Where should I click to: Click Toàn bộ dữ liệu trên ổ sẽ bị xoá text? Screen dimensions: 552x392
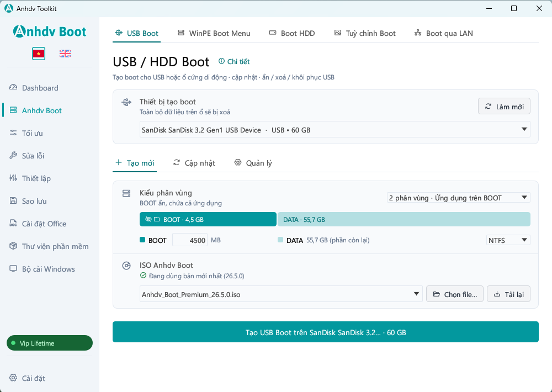(185, 112)
